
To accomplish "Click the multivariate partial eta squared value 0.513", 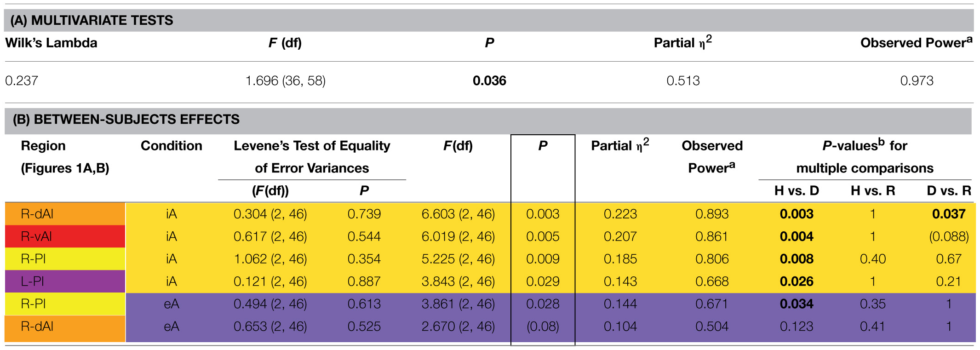I will pos(683,81).
